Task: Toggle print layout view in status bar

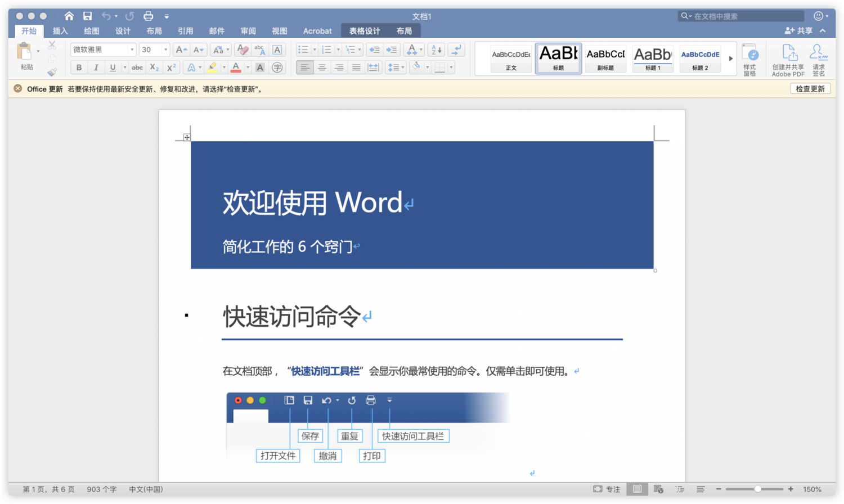Action: (637, 489)
